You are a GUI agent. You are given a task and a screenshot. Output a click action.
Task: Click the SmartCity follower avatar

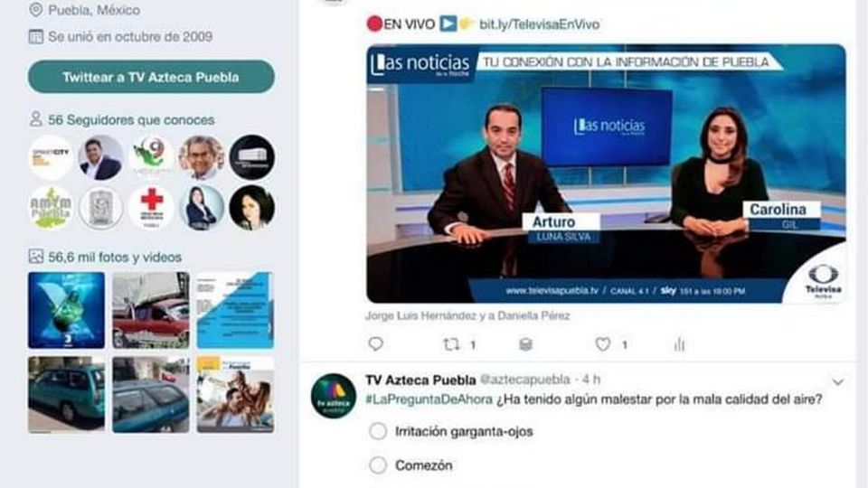coord(51,157)
